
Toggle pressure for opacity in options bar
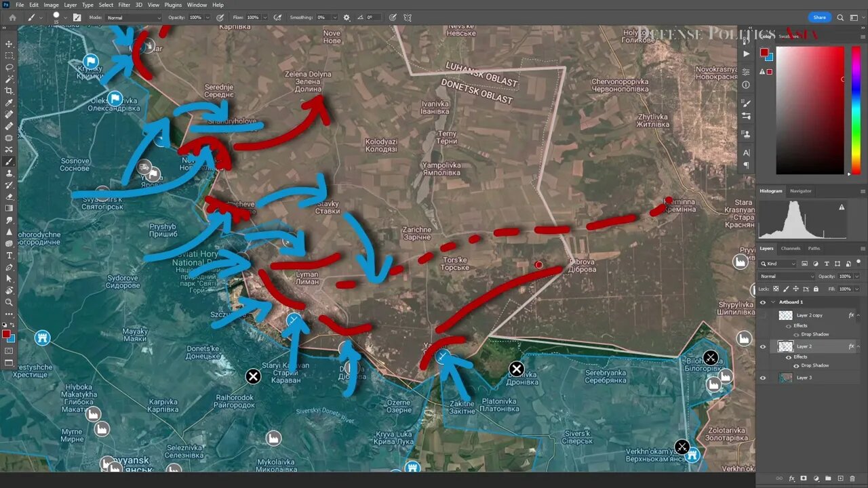220,18
